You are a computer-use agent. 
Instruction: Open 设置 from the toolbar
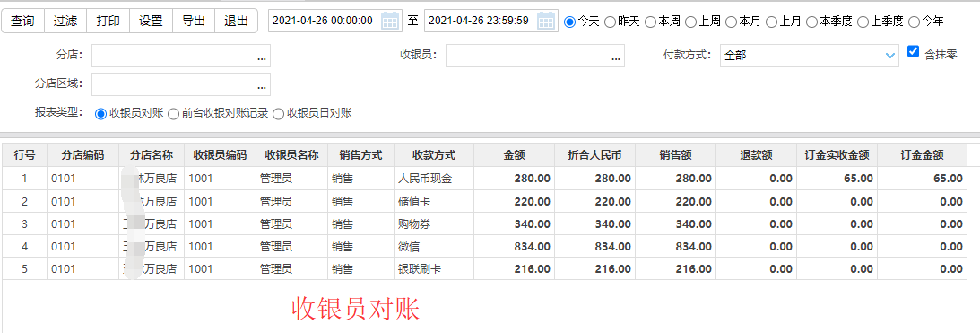coord(151,21)
